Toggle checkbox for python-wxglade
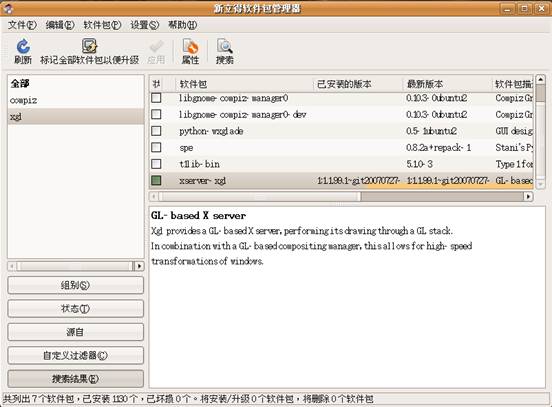Viewport: 552px width, 407px height. pyautogui.click(x=156, y=131)
